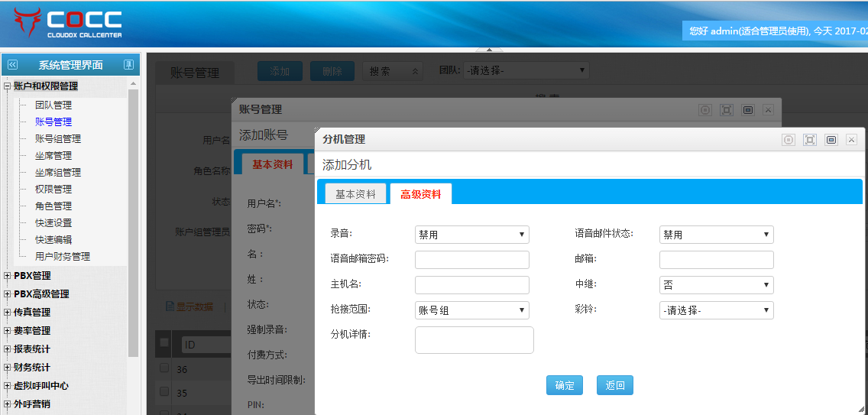Collapse the 系统管理界面 sidebar with double-arrow icon
Screen dimensions: 868x415
(x=12, y=65)
